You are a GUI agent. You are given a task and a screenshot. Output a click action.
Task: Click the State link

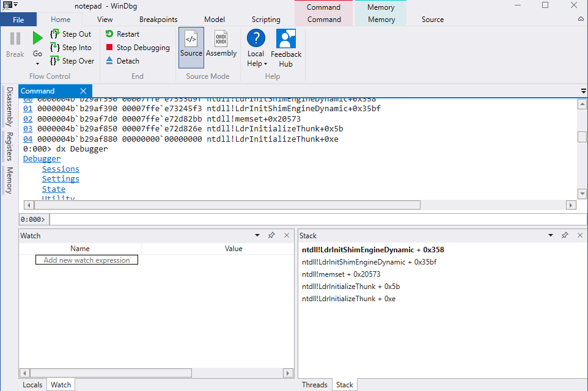54,189
